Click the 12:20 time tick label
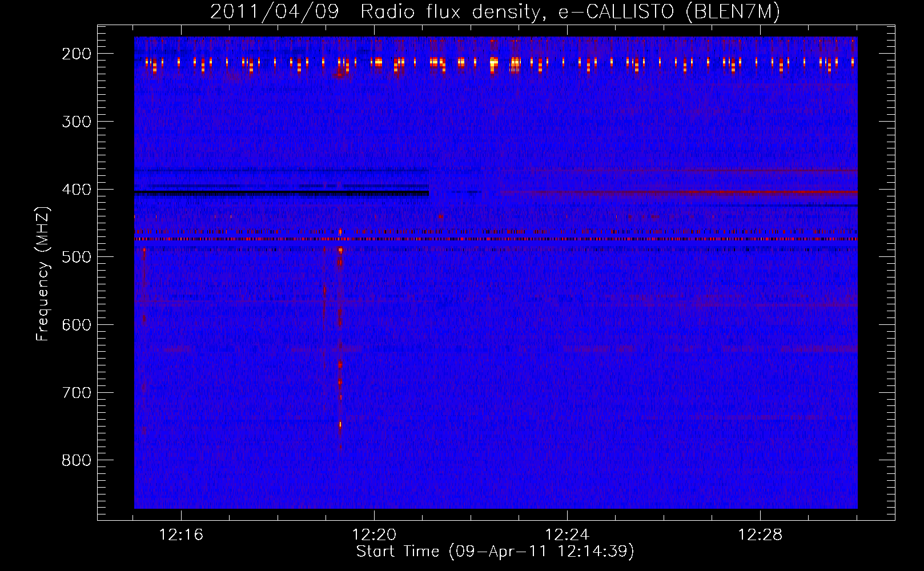 coord(374,535)
